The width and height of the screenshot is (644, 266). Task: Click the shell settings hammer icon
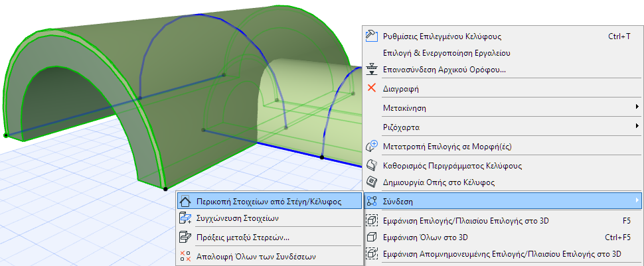tap(371, 36)
